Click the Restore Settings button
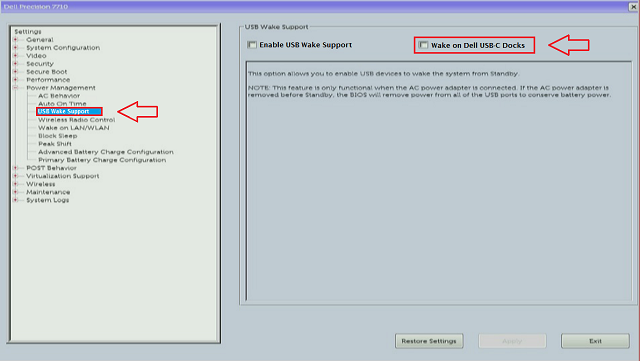Viewport: 640px width, 361px height. pos(429,341)
